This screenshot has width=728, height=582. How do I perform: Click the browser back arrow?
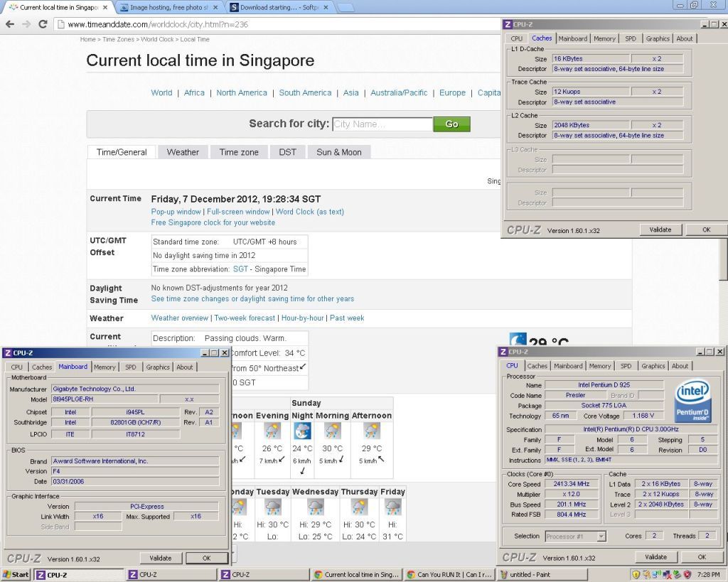[x=10, y=24]
